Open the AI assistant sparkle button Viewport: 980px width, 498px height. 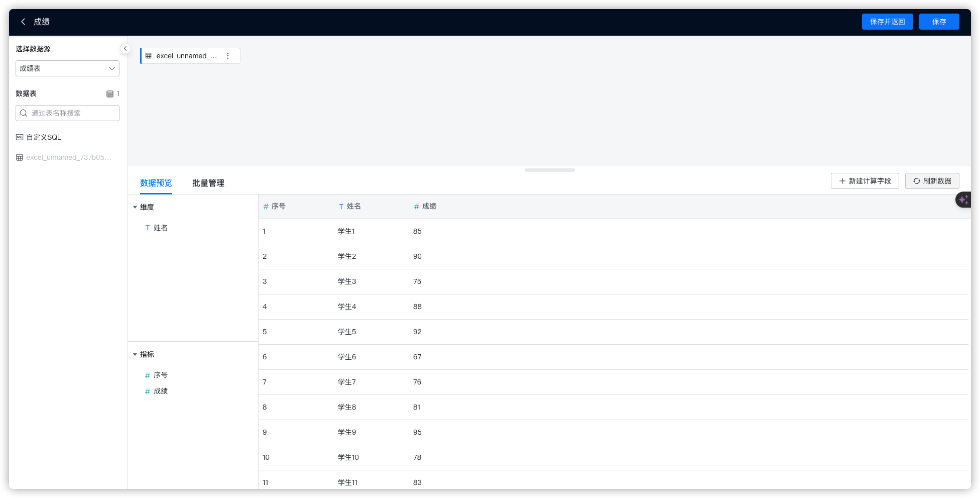coord(963,200)
